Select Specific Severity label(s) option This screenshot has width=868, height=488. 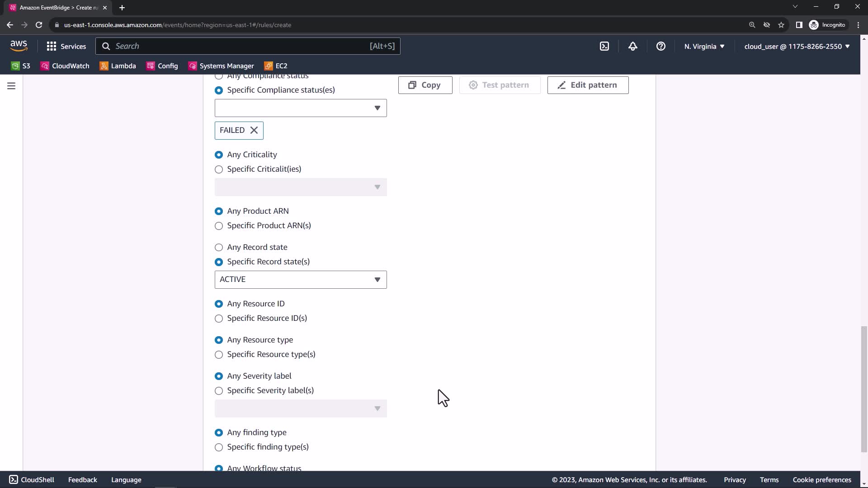pos(219,391)
